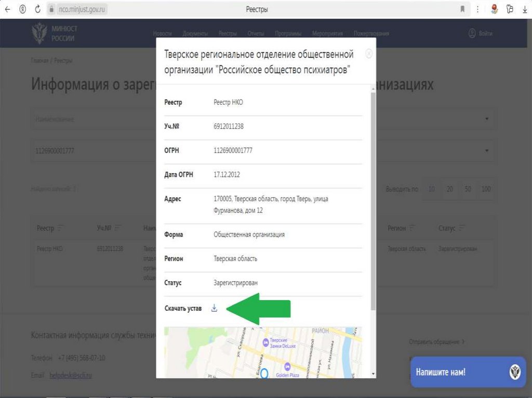
Task: Click the modal scrollbar down arrow
Action: pyautogui.click(x=373, y=374)
